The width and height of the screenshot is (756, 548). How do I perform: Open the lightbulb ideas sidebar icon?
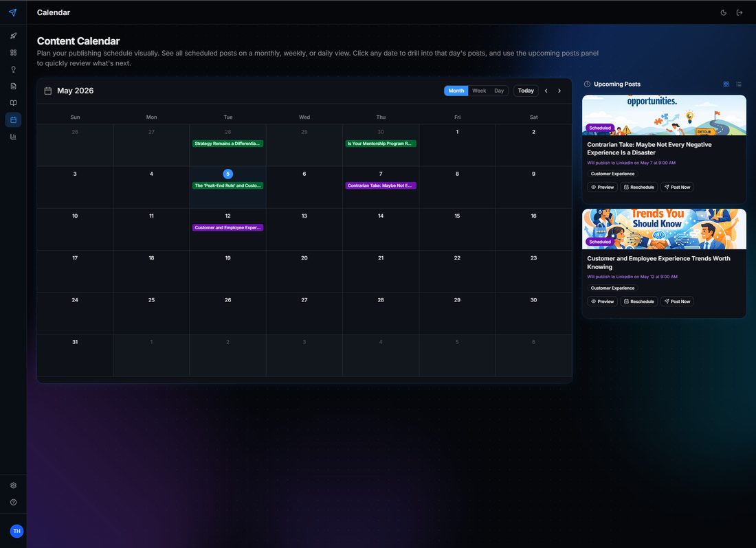coord(14,69)
